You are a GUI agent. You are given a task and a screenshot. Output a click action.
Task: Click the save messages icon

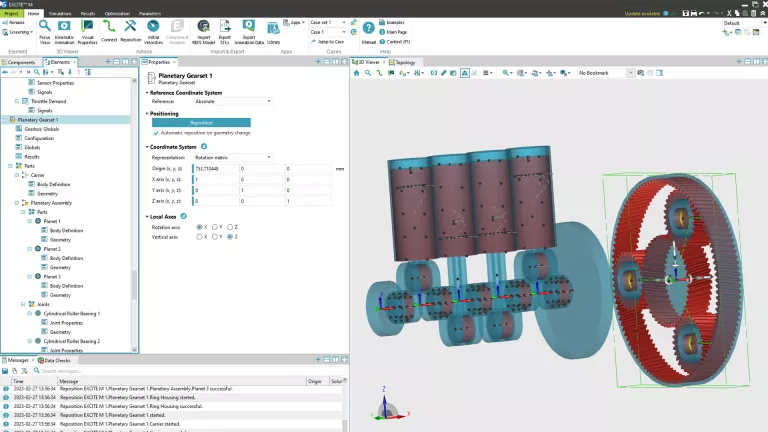(x=5, y=371)
